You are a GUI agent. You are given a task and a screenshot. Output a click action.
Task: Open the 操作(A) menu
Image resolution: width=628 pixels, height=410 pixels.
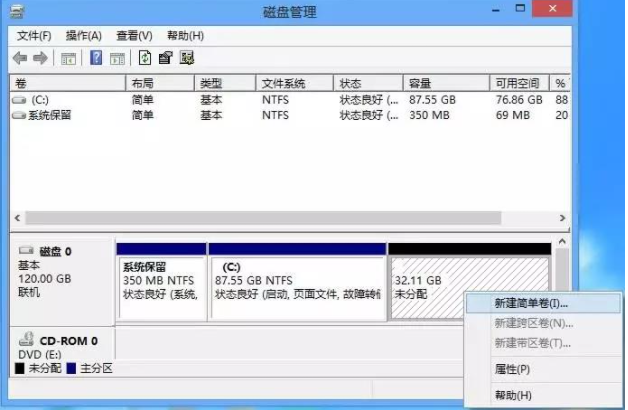tap(84, 36)
